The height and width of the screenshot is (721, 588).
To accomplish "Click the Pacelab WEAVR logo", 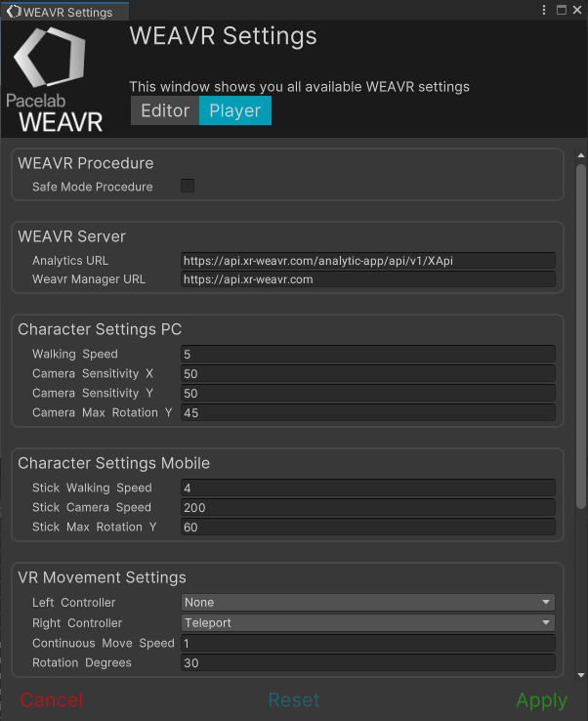I will pos(55,80).
